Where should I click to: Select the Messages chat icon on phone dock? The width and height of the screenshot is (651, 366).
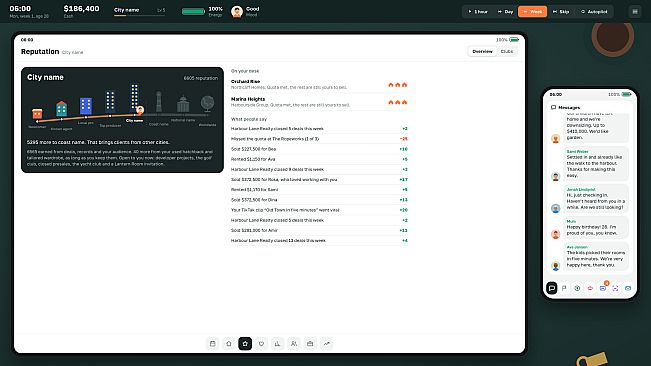tap(552, 288)
